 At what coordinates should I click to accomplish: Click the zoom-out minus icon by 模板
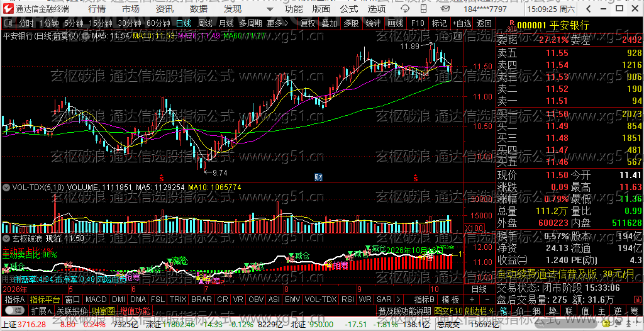[x=487, y=300]
